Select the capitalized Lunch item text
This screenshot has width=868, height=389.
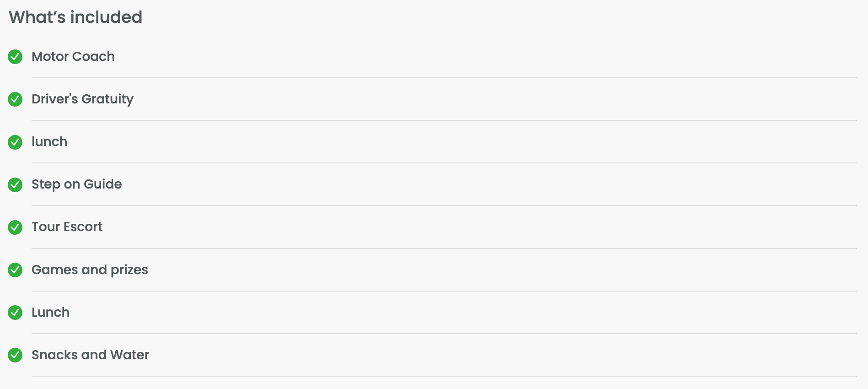pos(51,312)
